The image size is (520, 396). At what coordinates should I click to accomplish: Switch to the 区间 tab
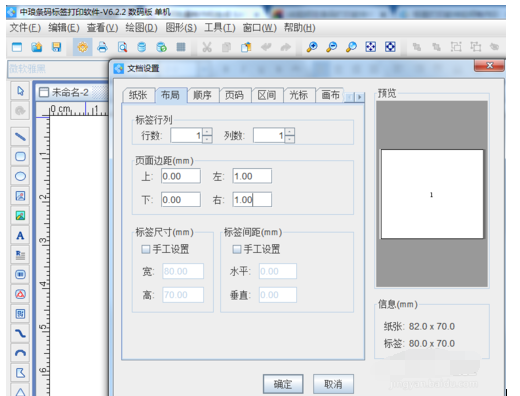click(x=267, y=95)
